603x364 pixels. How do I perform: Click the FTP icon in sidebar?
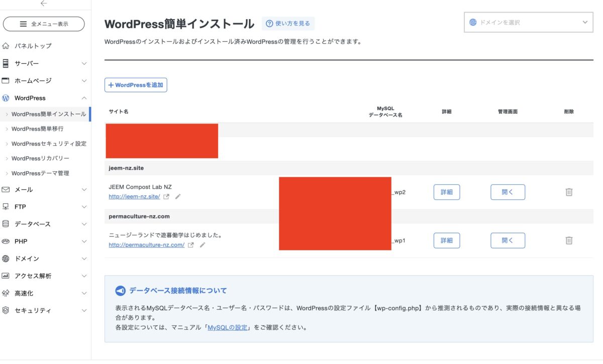(6, 206)
